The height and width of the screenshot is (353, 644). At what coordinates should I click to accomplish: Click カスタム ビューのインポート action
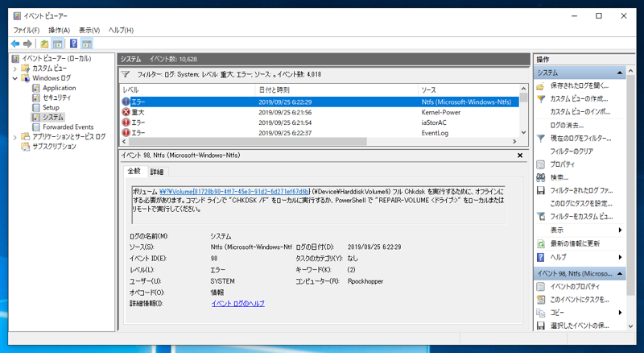(x=580, y=111)
